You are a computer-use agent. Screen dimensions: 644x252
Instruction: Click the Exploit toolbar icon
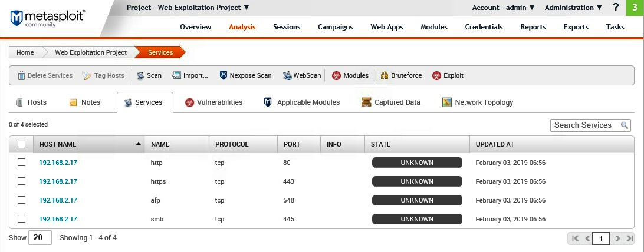click(x=436, y=75)
